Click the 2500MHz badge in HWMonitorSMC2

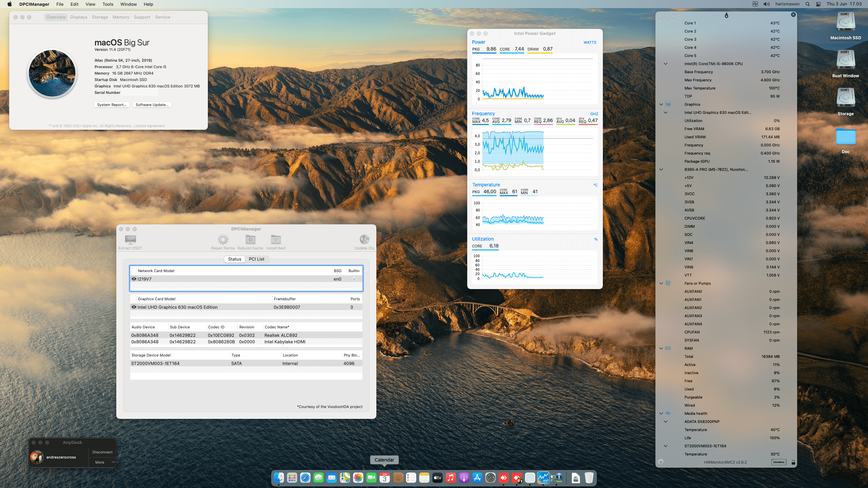pyautogui.click(x=778, y=462)
